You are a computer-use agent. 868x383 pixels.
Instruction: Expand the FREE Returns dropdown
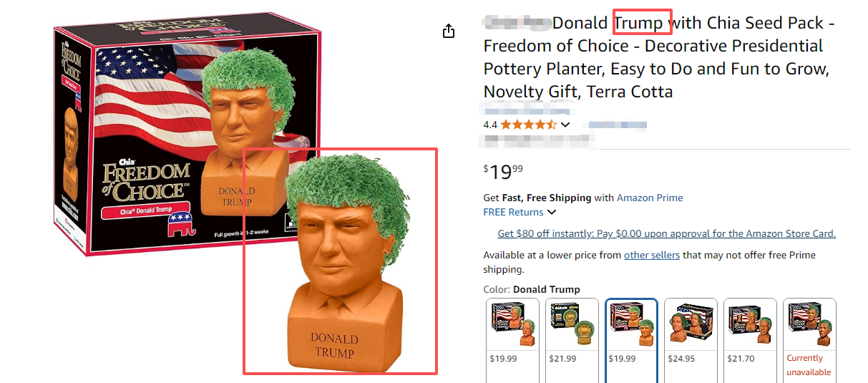tap(520, 212)
